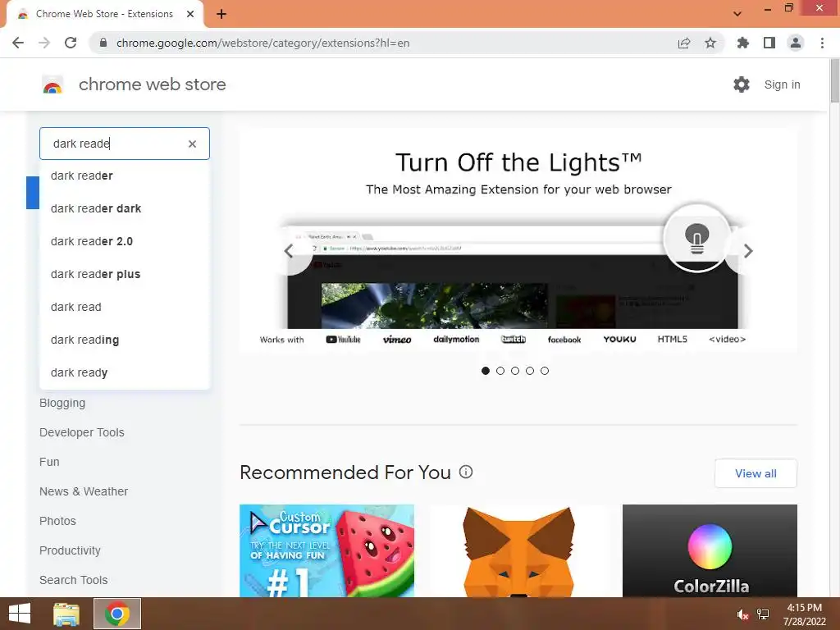Screen dimensions: 840x630
Task: Show info about Recommended For You
Action: point(466,472)
